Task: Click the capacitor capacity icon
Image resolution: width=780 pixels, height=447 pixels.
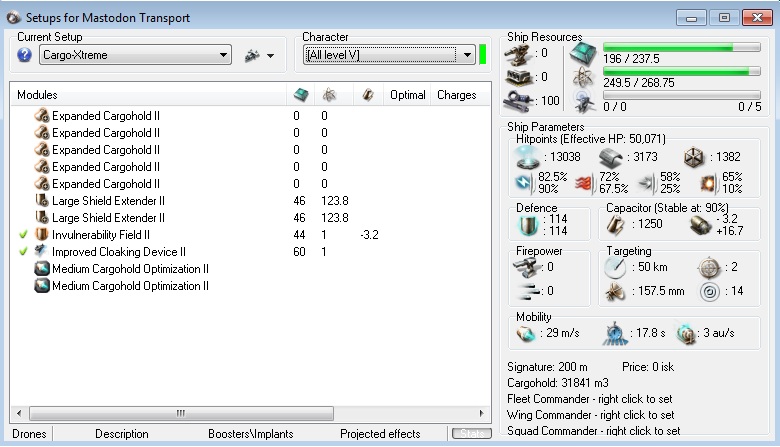Action: [616, 225]
